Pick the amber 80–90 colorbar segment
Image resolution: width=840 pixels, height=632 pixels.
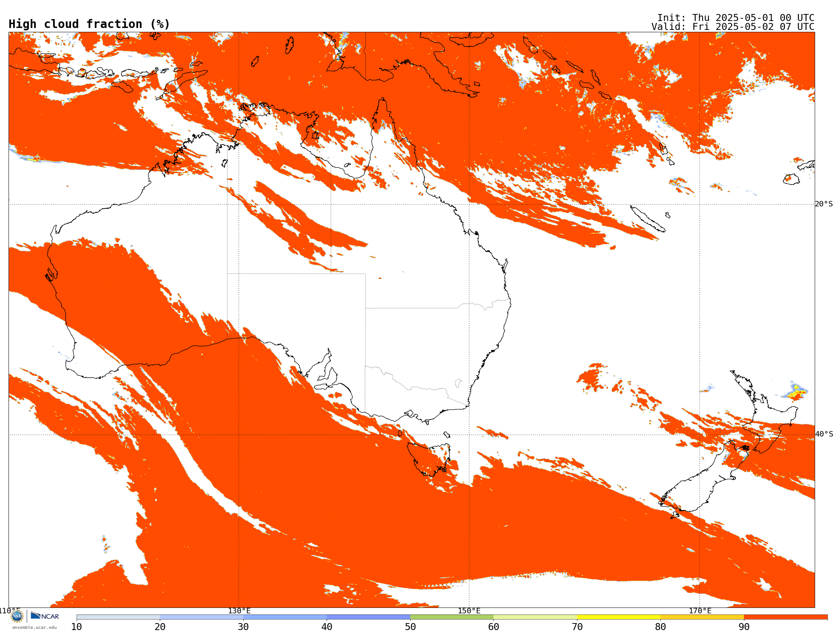click(x=702, y=617)
